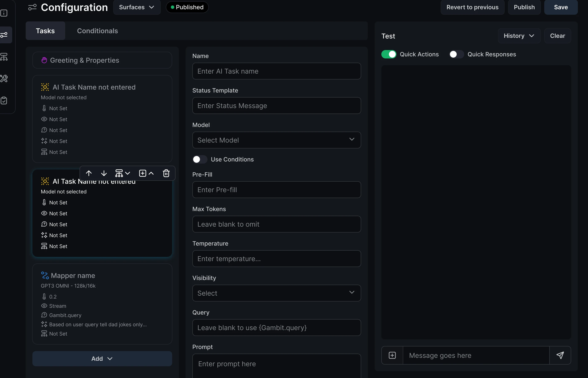Send the test message with paper plane icon
This screenshot has width=588, height=378.
point(560,355)
